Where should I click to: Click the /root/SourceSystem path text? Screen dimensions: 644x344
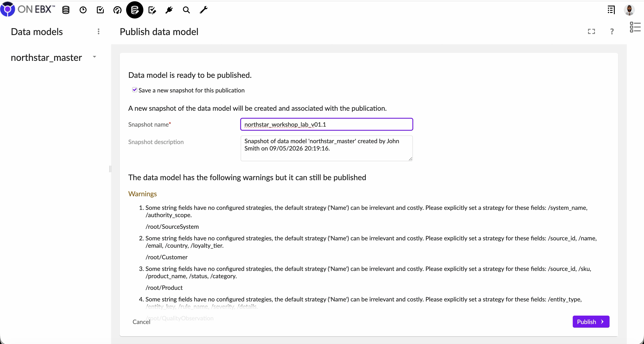pyautogui.click(x=172, y=226)
